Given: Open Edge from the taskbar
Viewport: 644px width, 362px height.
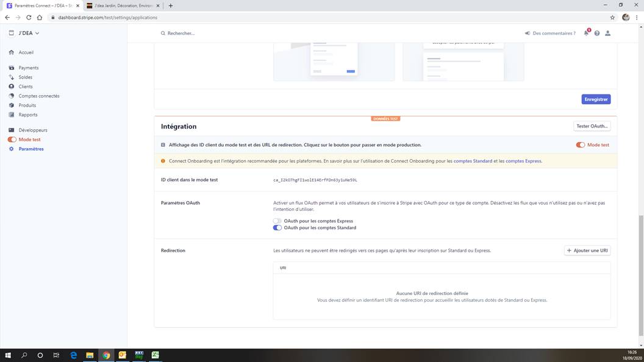Looking at the screenshot, I should point(74,355).
